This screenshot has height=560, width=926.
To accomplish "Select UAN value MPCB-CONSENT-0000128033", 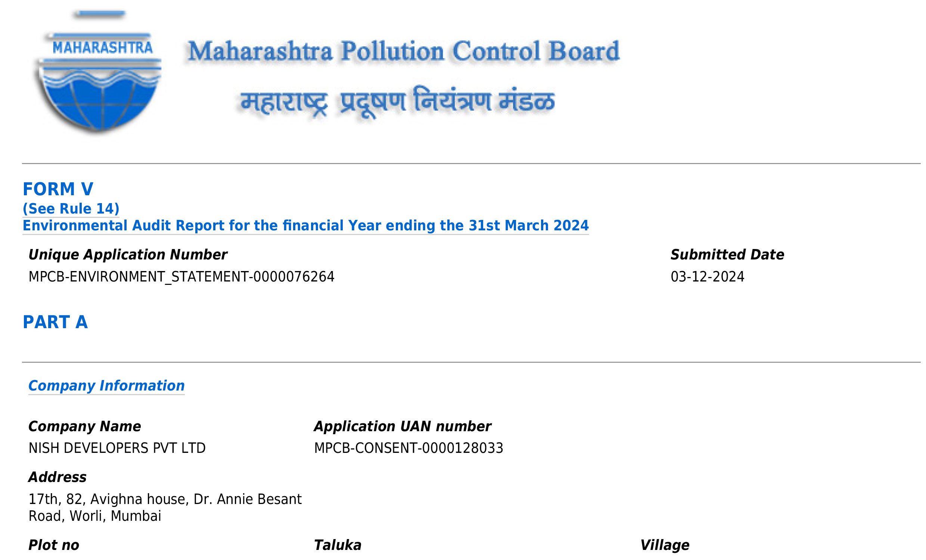I will 408,448.
